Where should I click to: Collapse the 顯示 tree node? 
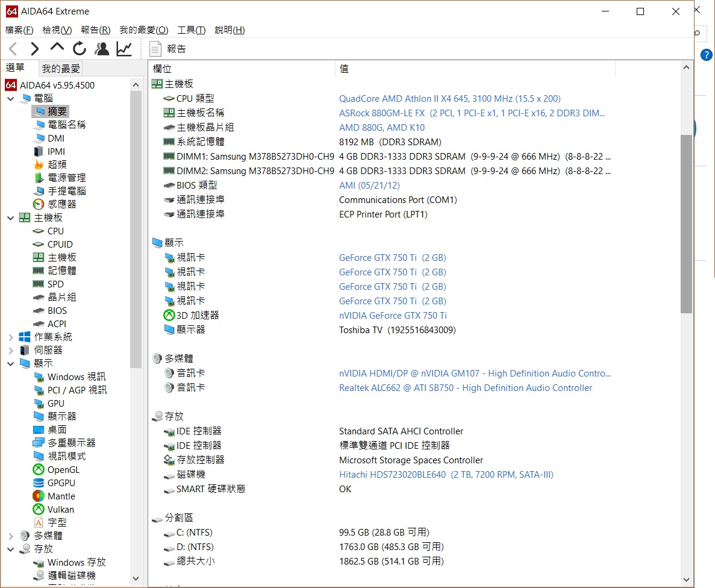coord(10,364)
